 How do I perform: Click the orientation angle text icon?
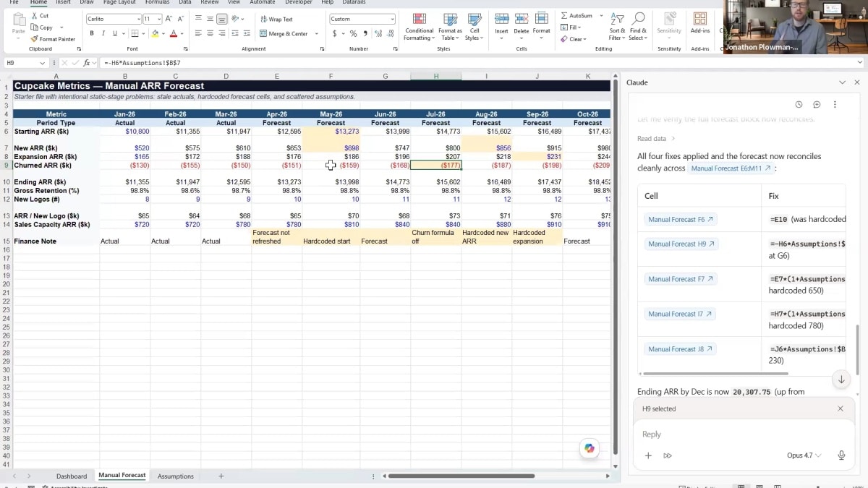click(235, 19)
